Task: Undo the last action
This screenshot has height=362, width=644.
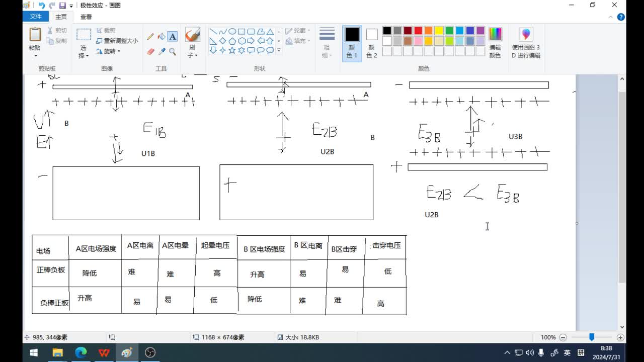Action: click(x=42, y=6)
